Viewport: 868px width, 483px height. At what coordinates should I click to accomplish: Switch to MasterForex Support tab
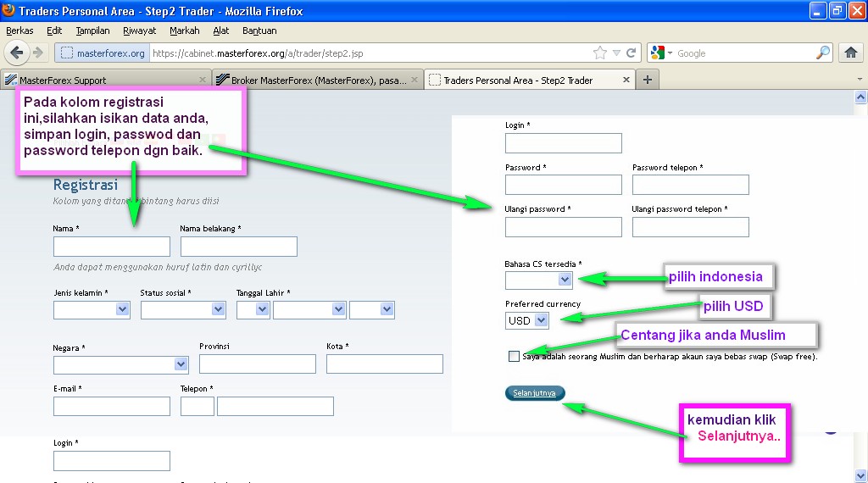pos(105,80)
